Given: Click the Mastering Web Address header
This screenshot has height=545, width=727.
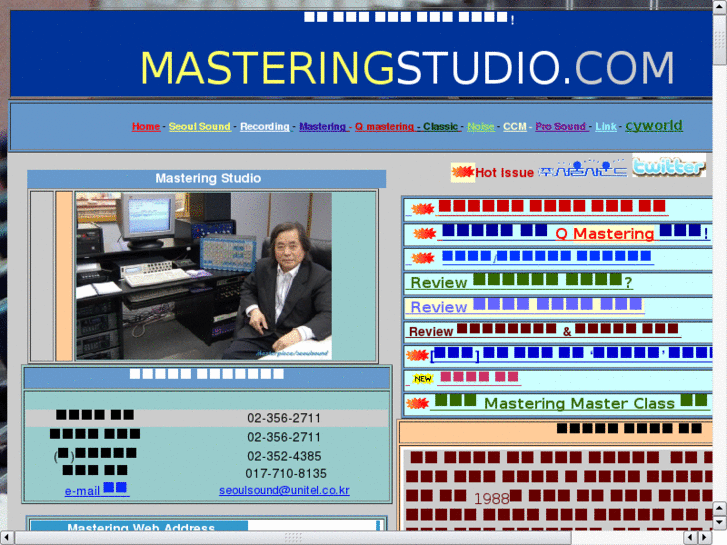Looking at the screenshot, I should (x=141, y=527).
